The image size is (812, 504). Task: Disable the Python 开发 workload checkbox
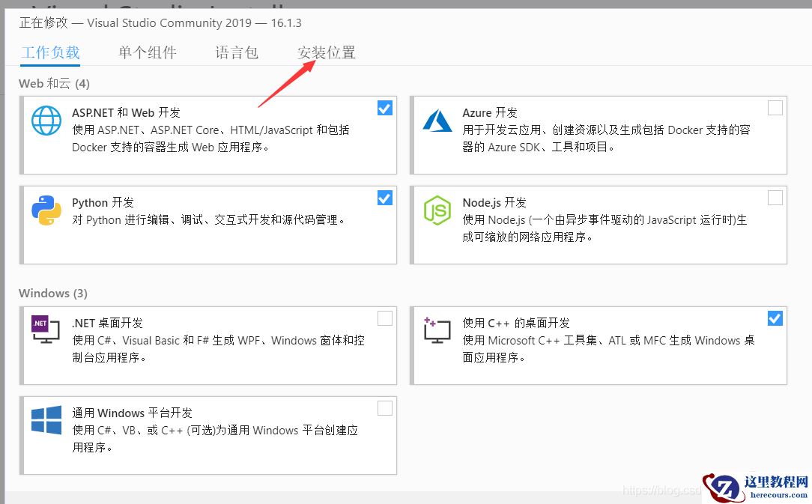[x=384, y=198]
